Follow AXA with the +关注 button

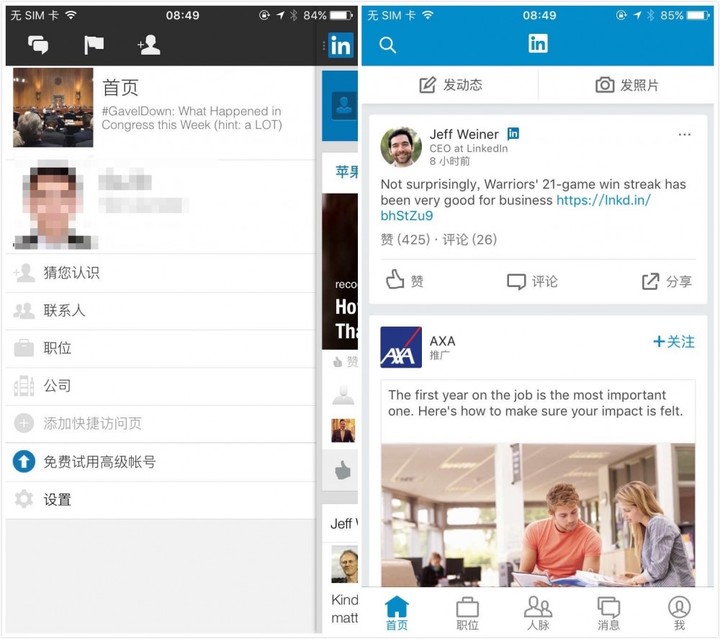673,342
